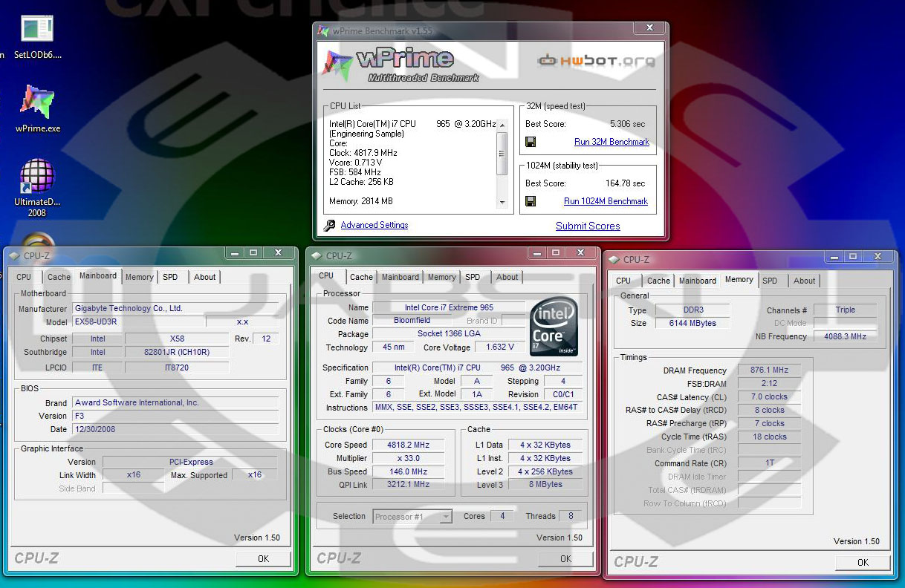905x588 pixels.
Task: Click the PCI-Express graphic interface version
Action: (x=190, y=462)
